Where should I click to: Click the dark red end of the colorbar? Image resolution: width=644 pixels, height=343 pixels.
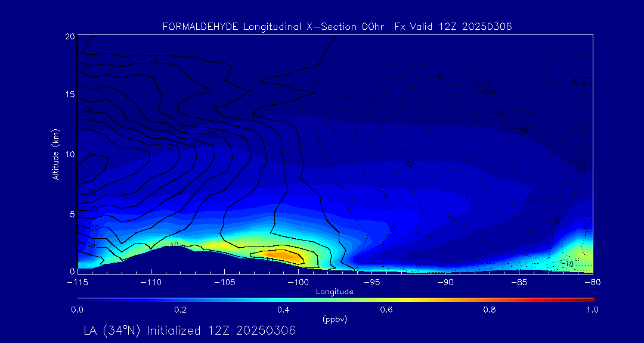click(588, 300)
